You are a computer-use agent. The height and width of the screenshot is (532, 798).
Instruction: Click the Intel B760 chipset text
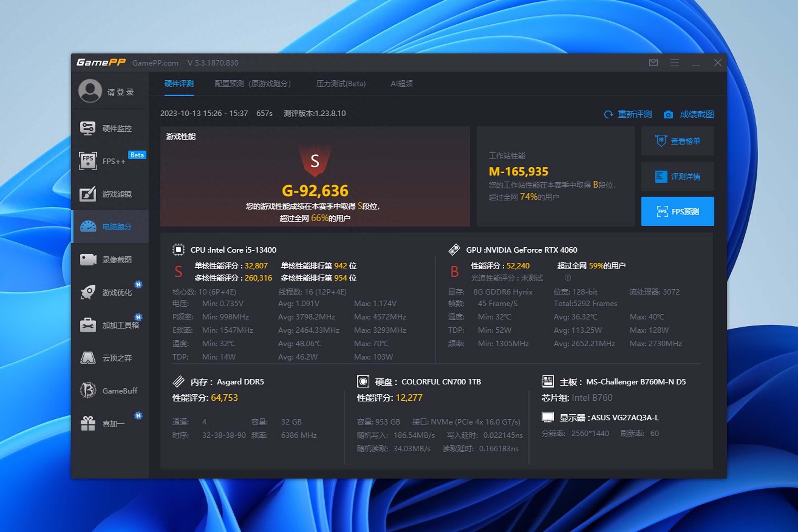592,398
